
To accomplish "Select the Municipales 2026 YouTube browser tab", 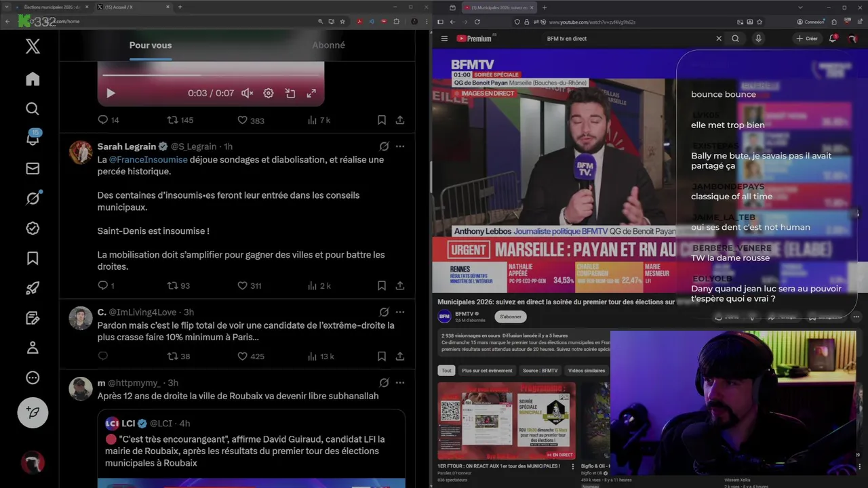I will pyautogui.click(x=499, y=7).
